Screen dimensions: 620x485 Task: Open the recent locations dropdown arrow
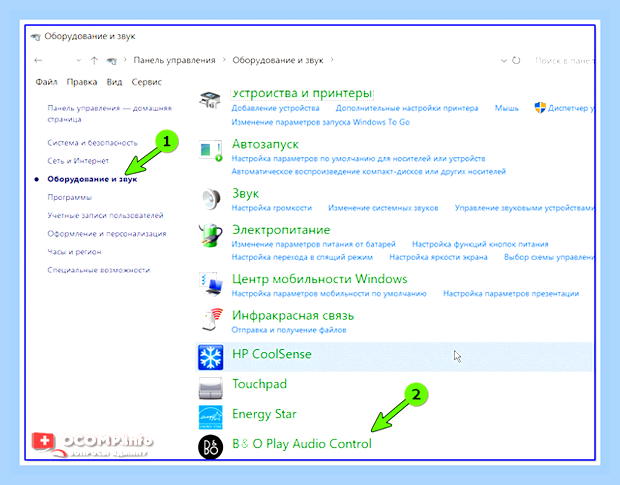pyautogui.click(x=79, y=60)
